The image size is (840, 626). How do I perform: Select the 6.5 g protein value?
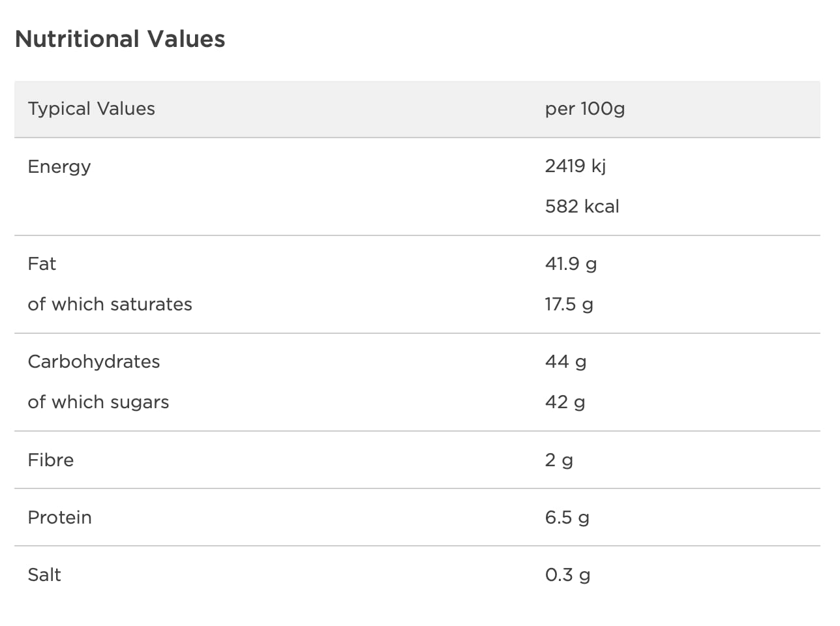[567, 517]
